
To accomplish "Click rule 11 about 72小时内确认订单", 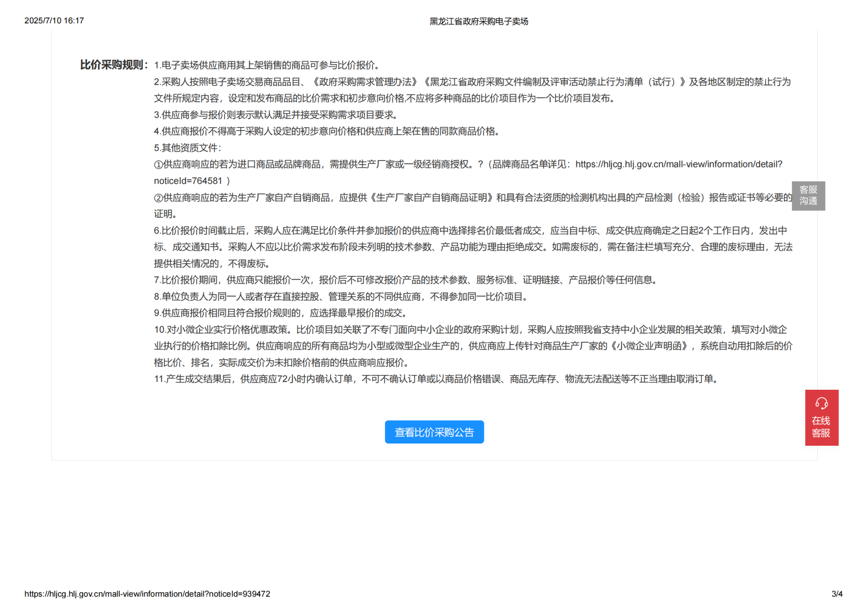I will (x=437, y=379).
